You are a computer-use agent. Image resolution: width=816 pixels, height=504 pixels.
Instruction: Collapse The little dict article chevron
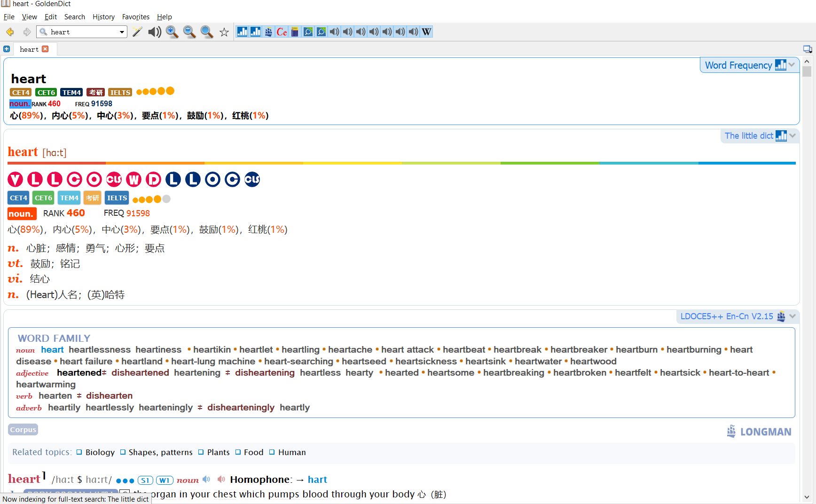click(792, 135)
